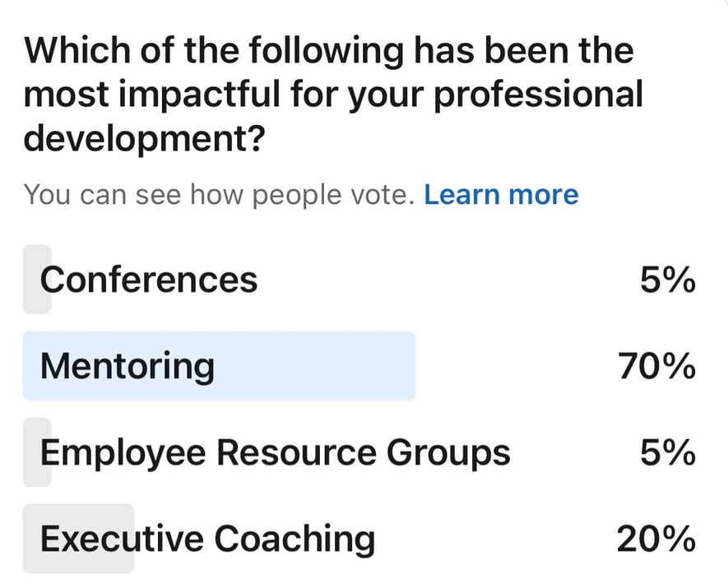Click the 20% beside Executive Coaching
The height and width of the screenshot is (588, 728).
[x=658, y=539]
